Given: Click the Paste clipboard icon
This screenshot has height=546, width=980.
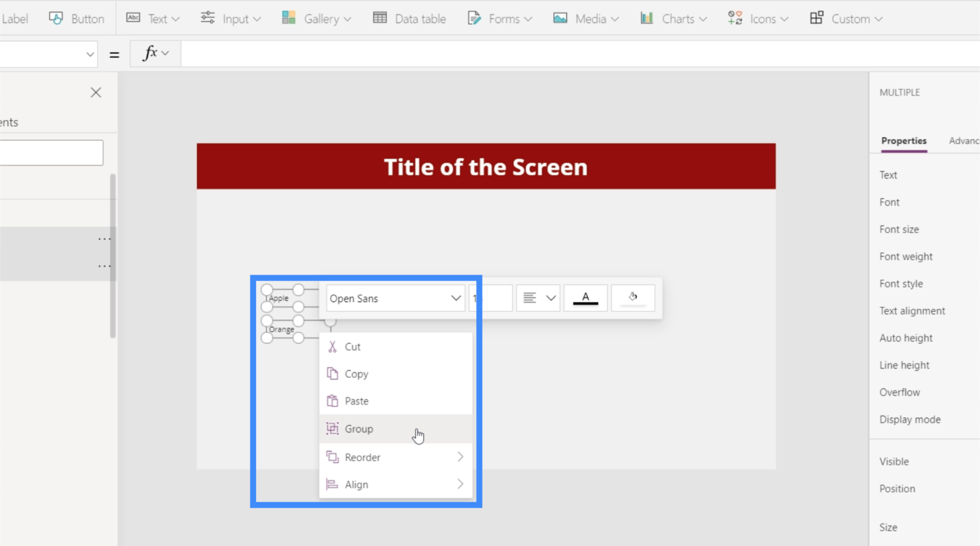Looking at the screenshot, I should pos(332,401).
